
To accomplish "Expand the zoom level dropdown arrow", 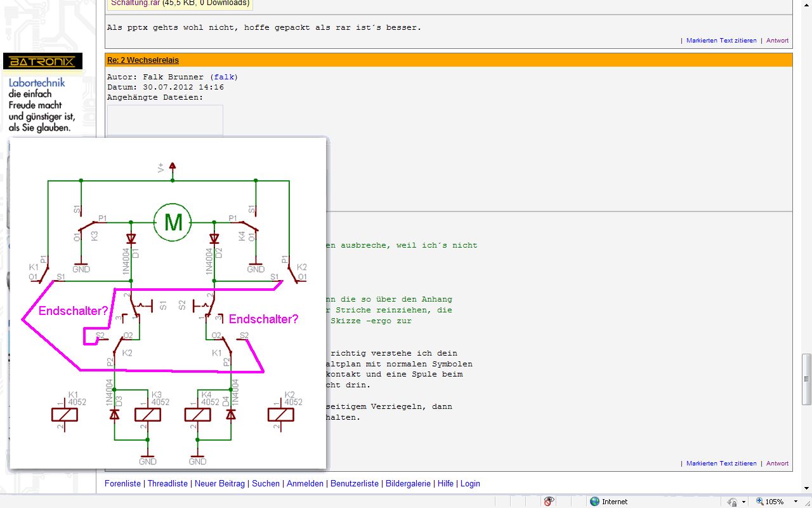I will (796, 502).
